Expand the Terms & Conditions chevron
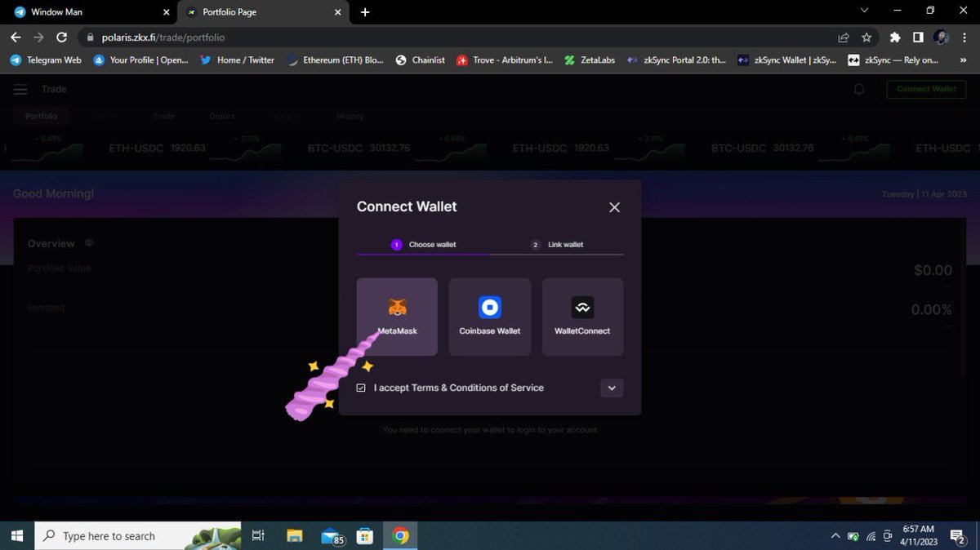Screen dimensions: 980x550 (x=612, y=388)
